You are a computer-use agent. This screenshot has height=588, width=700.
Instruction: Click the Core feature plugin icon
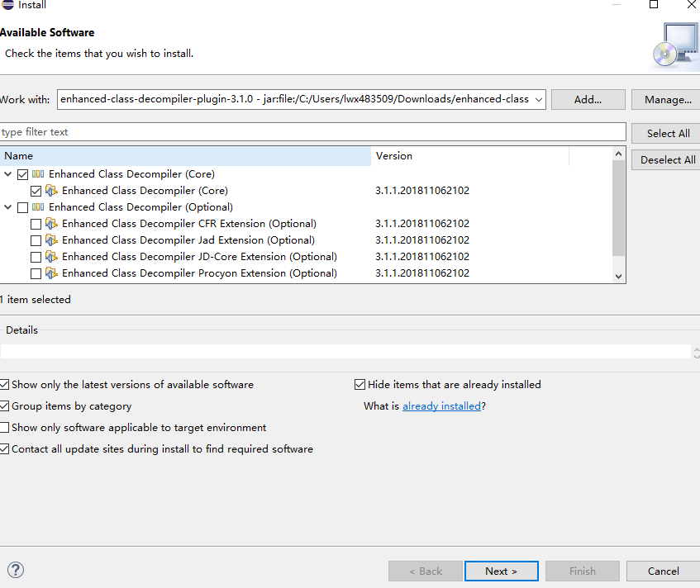tap(51, 191)
